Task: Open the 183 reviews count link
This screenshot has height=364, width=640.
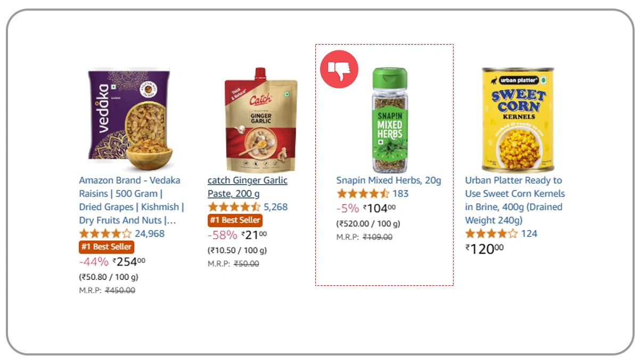Action: tap(400, 194)
